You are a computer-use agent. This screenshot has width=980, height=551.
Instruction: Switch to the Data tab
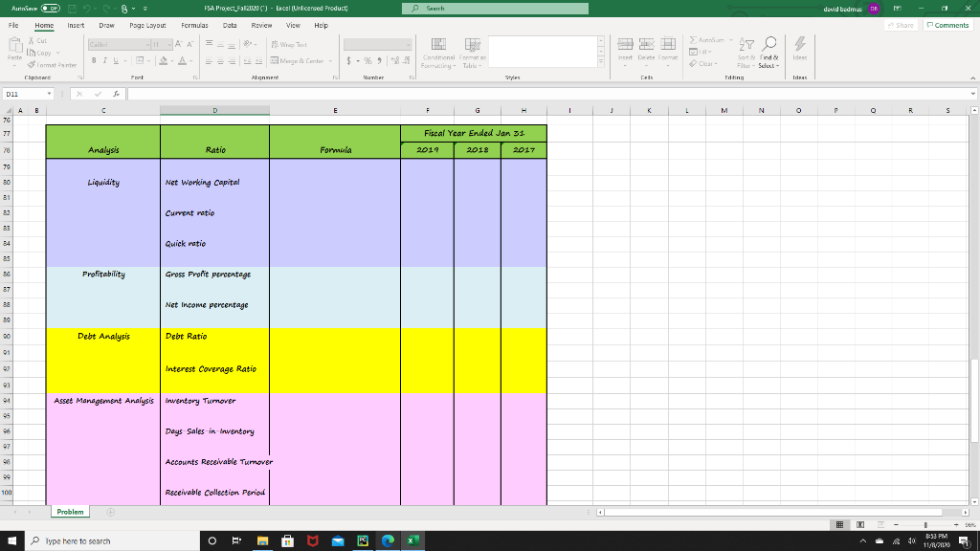(230, 26)
